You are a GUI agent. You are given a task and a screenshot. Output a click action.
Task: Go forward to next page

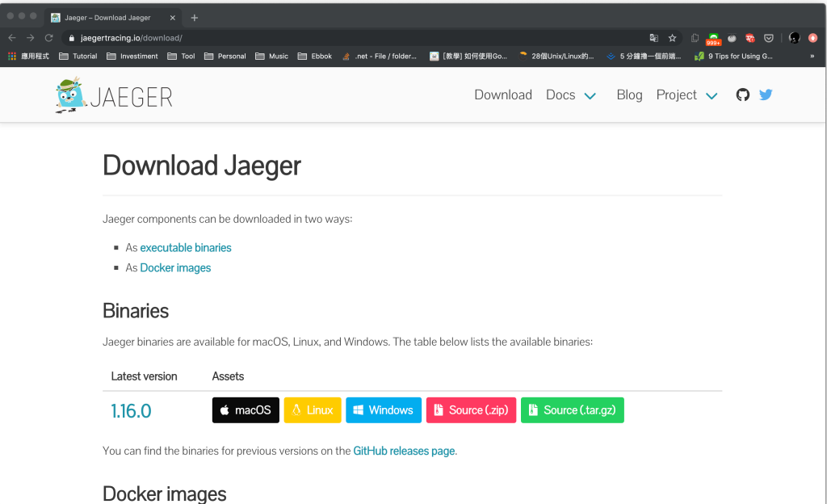[30, 38]
